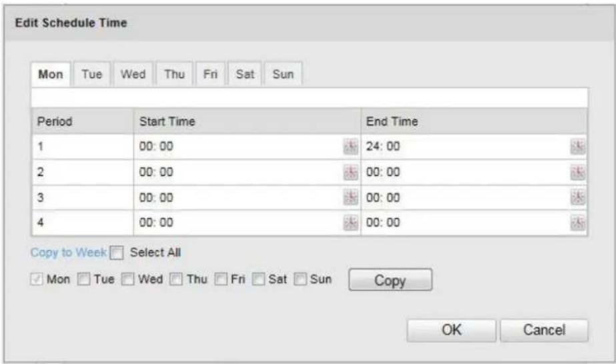Image resolution: width=616 pixels, height=364 pixels.
Task: Confirm schedule with OK button
Action: 451,330
